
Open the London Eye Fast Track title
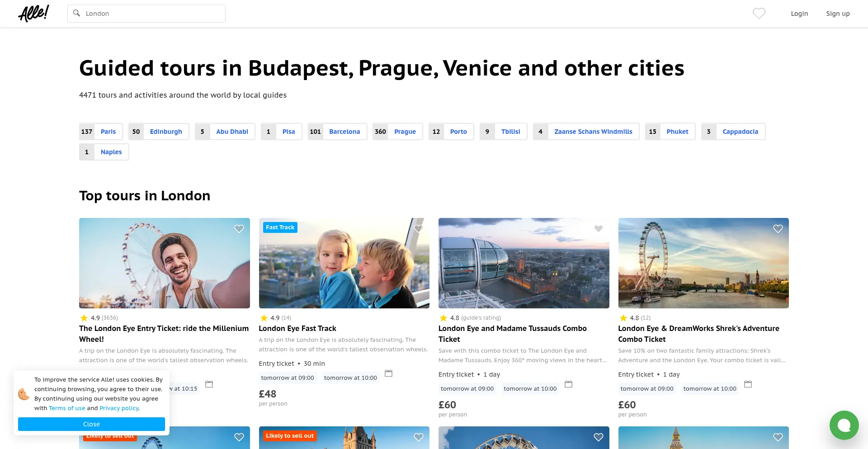[x=297, y=328]
